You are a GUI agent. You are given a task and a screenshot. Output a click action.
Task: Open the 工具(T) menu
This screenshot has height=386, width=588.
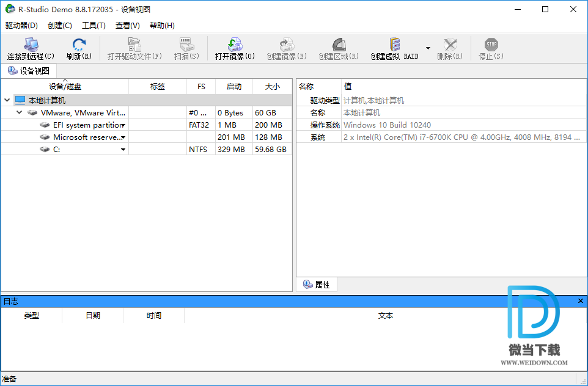coord(94,26)
